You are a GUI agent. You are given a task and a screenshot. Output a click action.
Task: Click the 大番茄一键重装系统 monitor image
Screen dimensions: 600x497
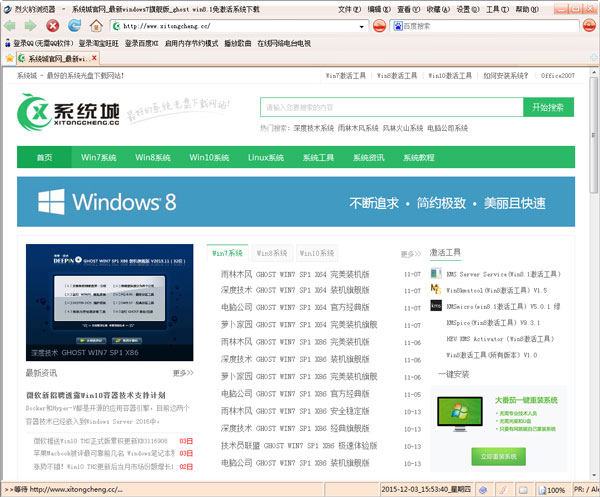(x=460, y=413)
